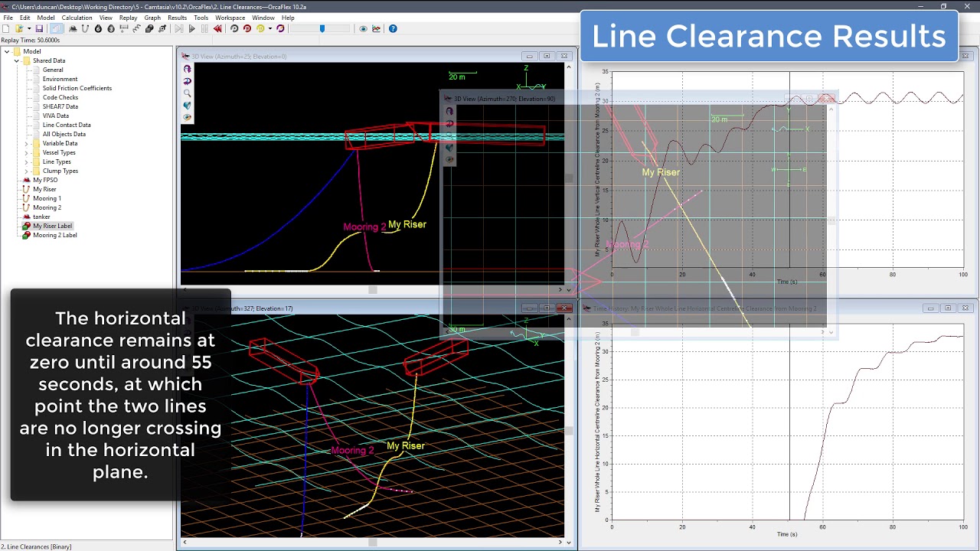Screen dimensions: 980x551
Task: Select All Objects Data item
Action: click(64, 134)
